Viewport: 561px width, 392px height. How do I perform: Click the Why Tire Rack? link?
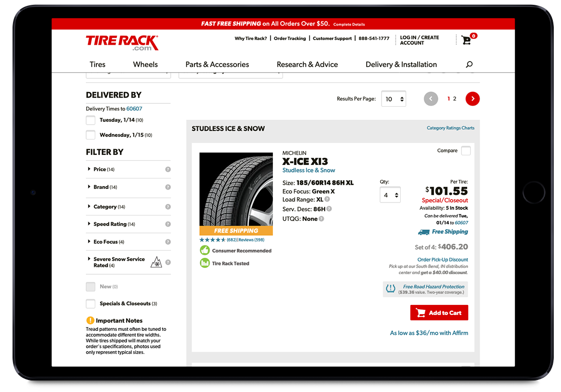251,38
